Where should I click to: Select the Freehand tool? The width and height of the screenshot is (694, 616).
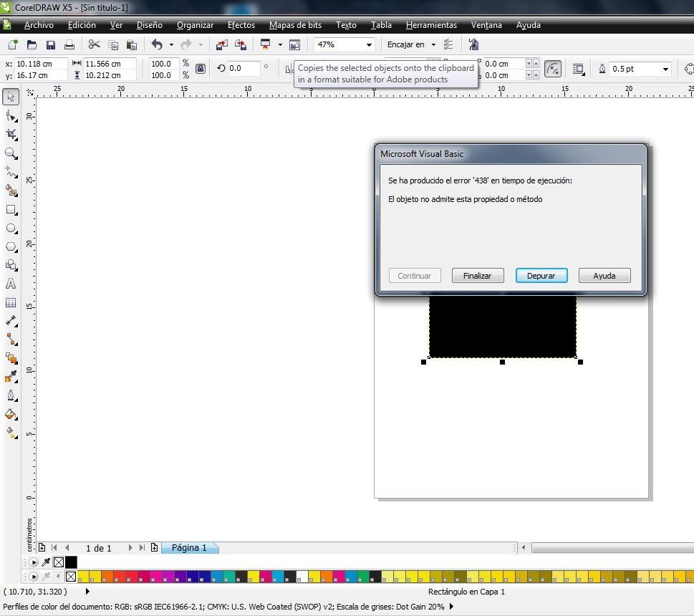click(x=11, y=172)
